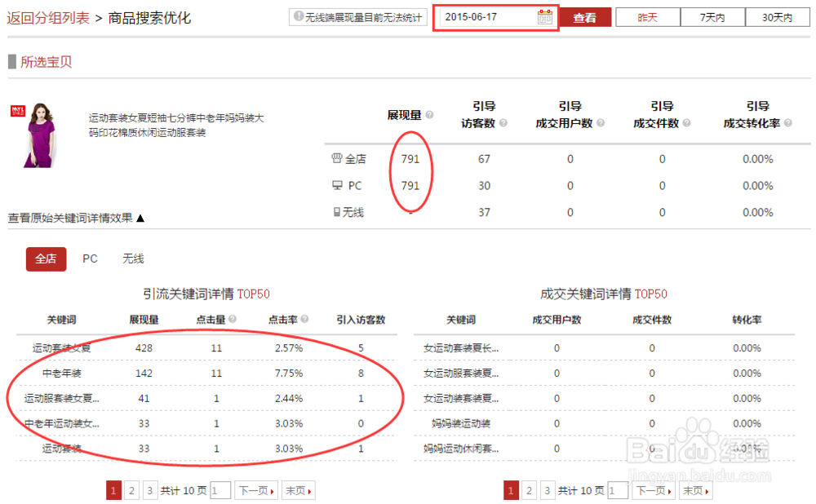Go to next page of keyword results
The height and width of the screenshot is (504, 816).
[x=256, y=490]
